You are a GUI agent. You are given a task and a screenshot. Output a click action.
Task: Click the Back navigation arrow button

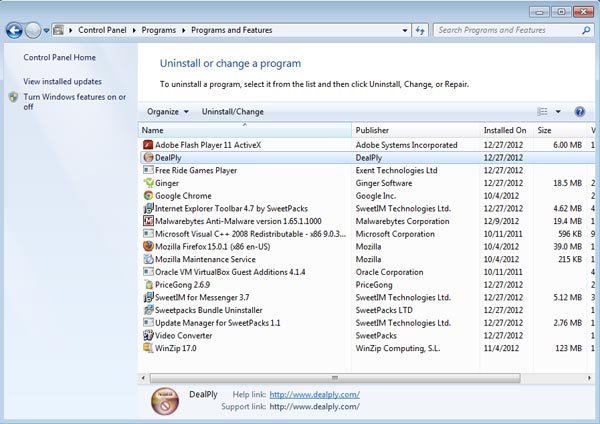[14, 30]
